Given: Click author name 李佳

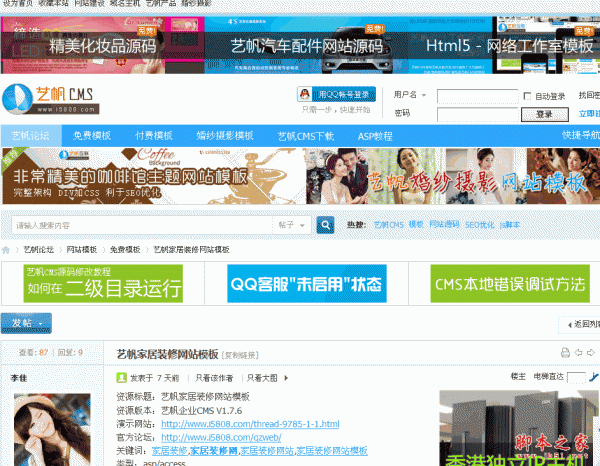Looking at the screenshot, I should [19, 378].
